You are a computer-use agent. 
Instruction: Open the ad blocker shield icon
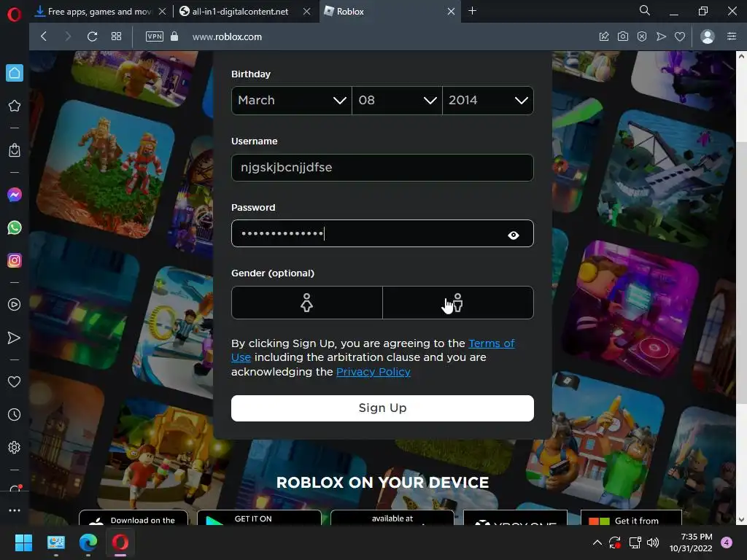642,36
